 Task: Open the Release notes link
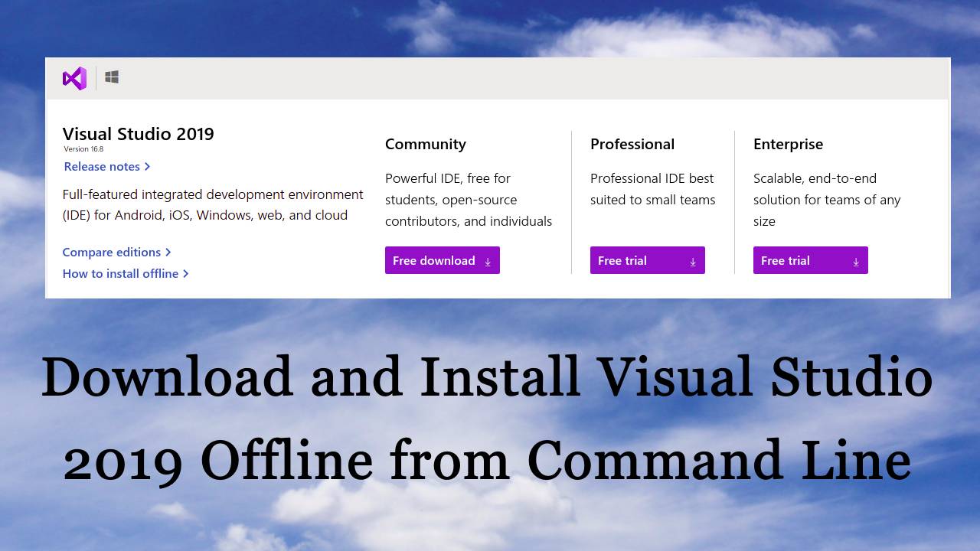point(101,166)
